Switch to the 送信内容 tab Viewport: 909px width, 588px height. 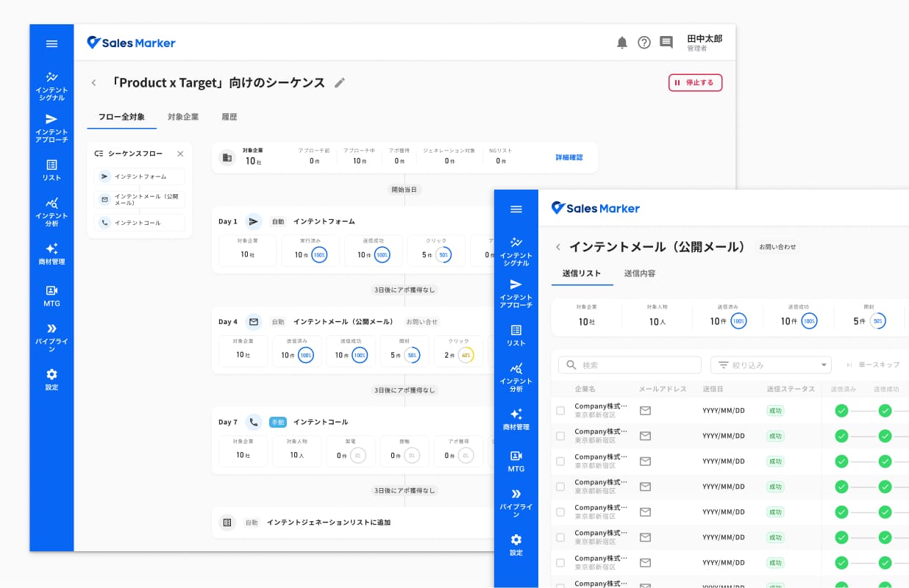click(640, 273)
